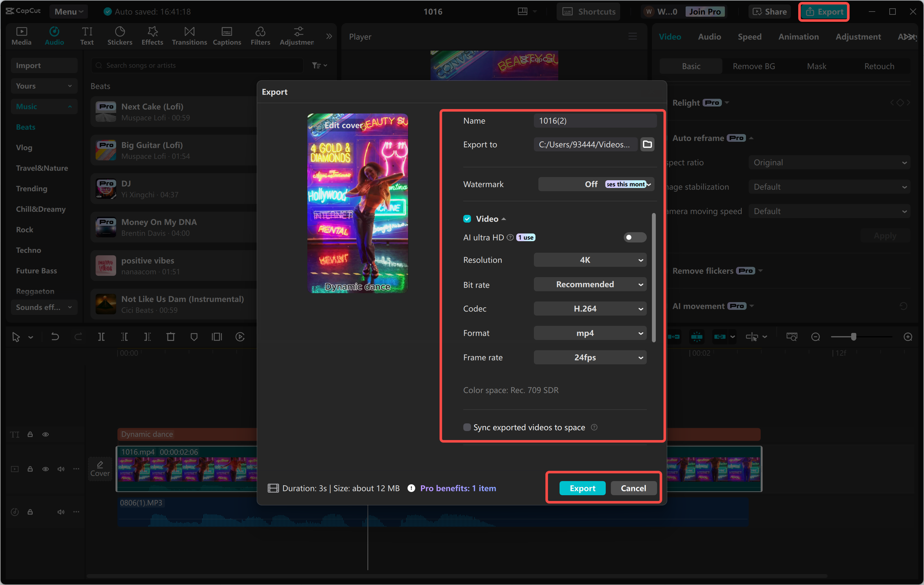Open the Effects panel
This screenshot has height=585, width=924.
tap(152, 36)
